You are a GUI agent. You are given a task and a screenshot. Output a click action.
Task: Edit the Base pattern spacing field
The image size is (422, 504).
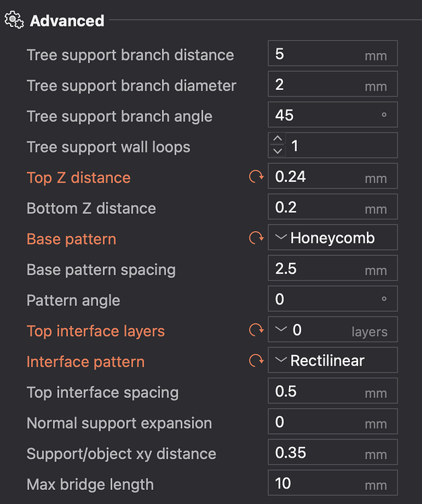333,268
